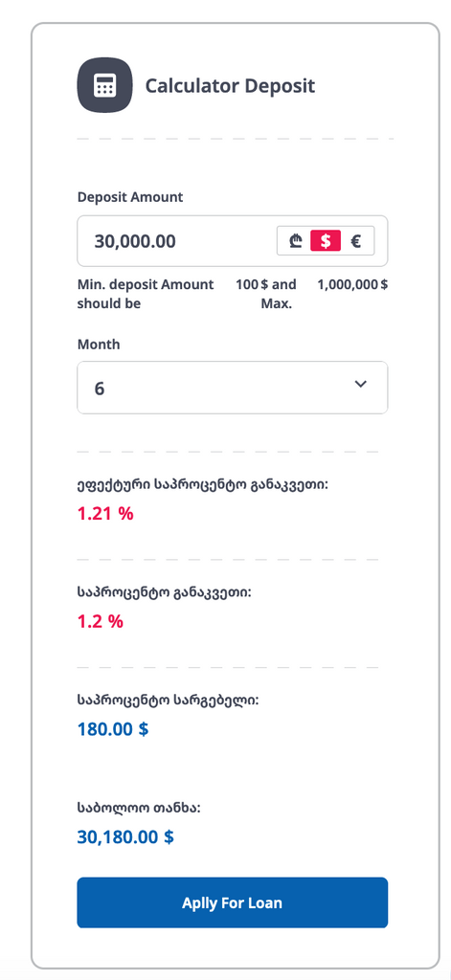451x980 pixels.
Task: Click the calculator icon in the header
Action: 104,85
